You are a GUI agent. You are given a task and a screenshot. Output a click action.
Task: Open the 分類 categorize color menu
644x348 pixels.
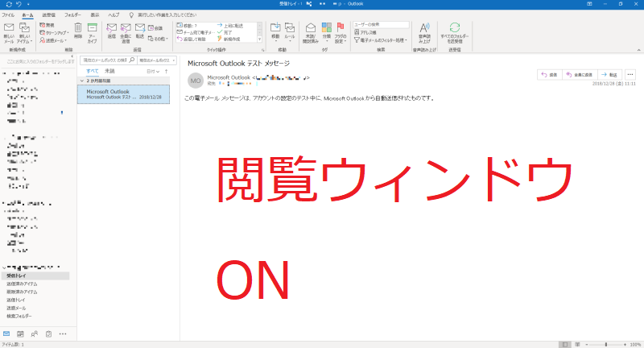tap(327, 32)
